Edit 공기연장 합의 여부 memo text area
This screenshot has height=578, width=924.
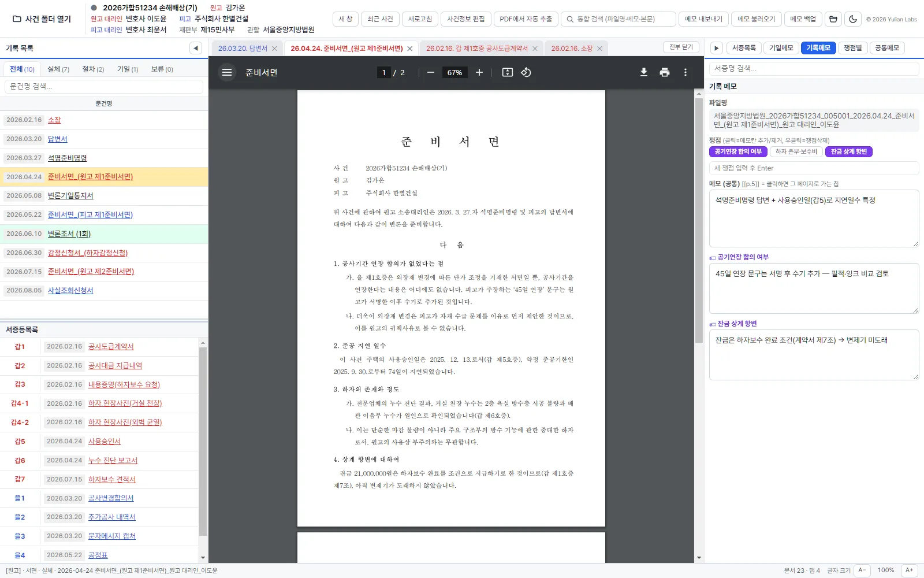[x=814, y=288]
